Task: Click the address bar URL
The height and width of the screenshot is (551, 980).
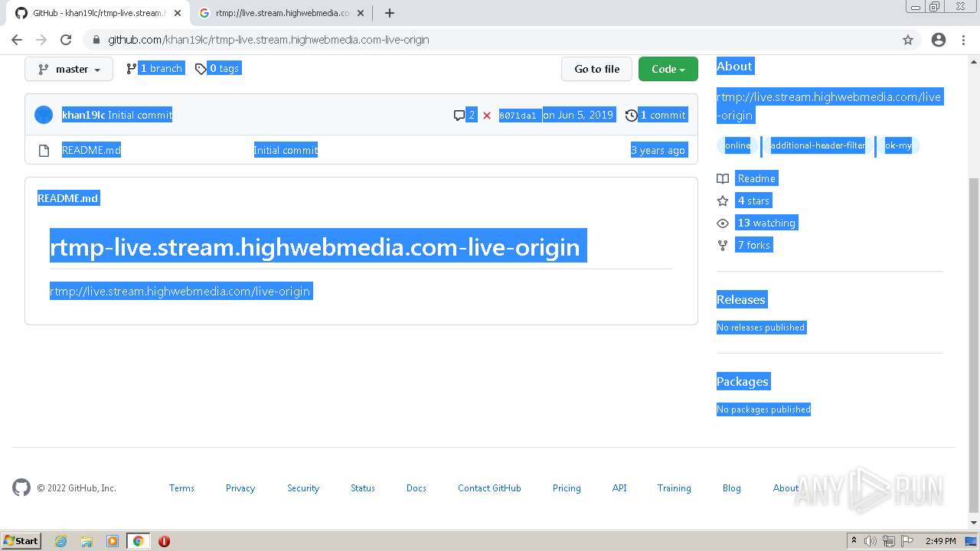Action: [268, 40]
